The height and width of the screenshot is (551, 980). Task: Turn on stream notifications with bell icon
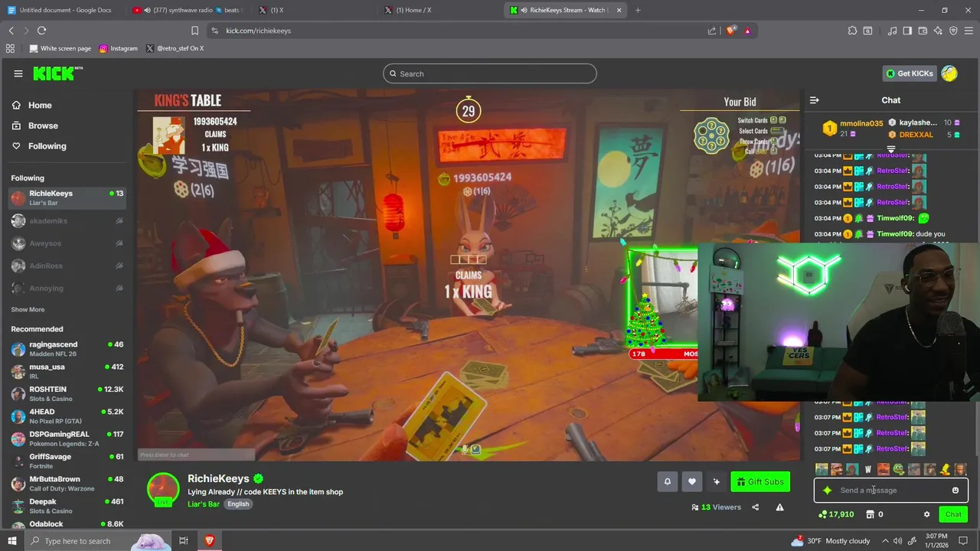tap(667, 481)
